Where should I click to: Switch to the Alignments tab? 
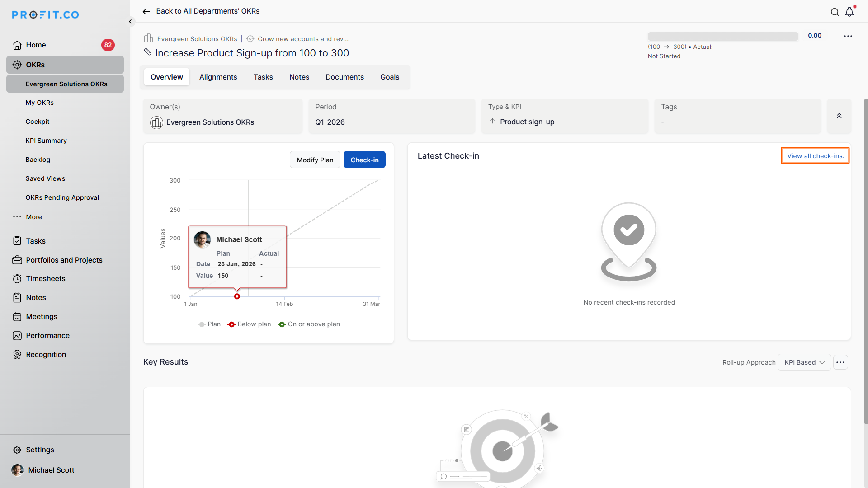pyautogui.click(x=218, y=77)
